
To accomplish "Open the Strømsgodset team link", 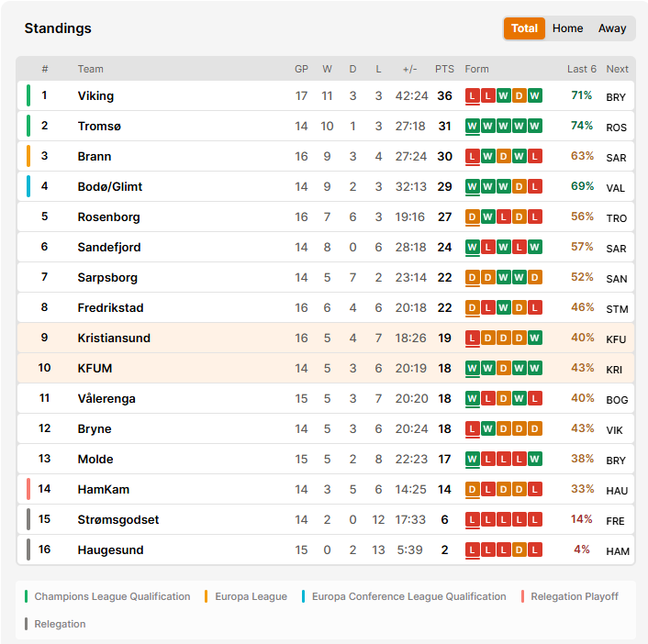I will [x=118, y=519].
